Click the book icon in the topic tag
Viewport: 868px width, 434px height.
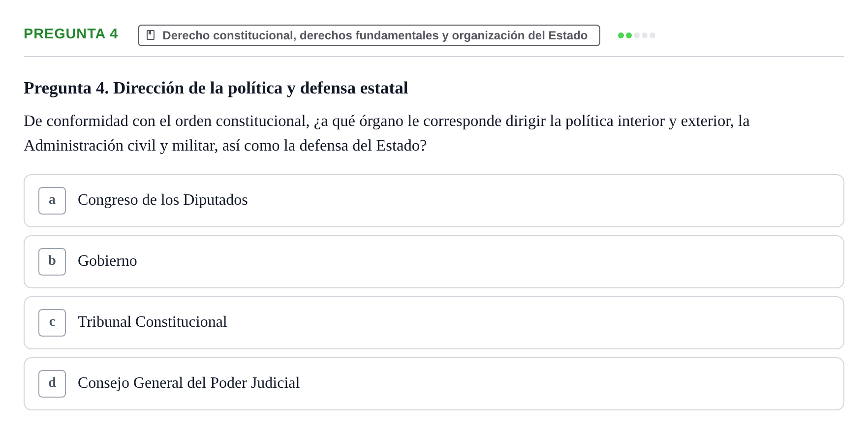[151, 35]
